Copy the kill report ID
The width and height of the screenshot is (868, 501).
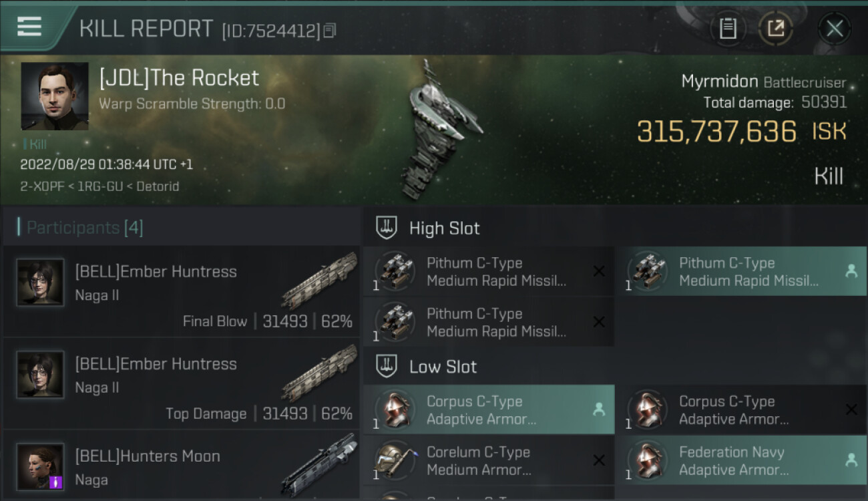point(329,31)
